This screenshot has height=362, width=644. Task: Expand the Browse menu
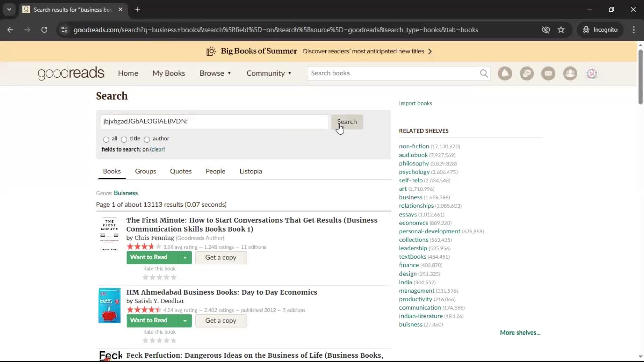pyautogui.click(x=215, y=73)
